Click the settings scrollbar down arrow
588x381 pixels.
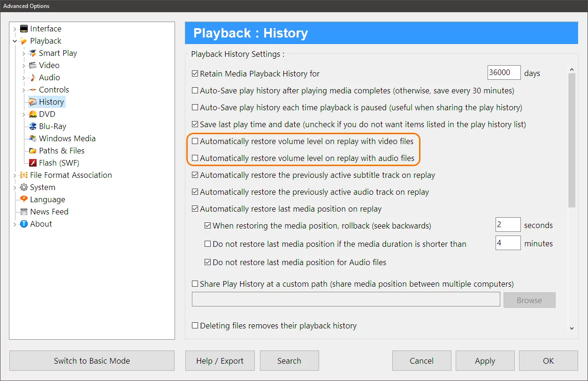click(572, 328)
